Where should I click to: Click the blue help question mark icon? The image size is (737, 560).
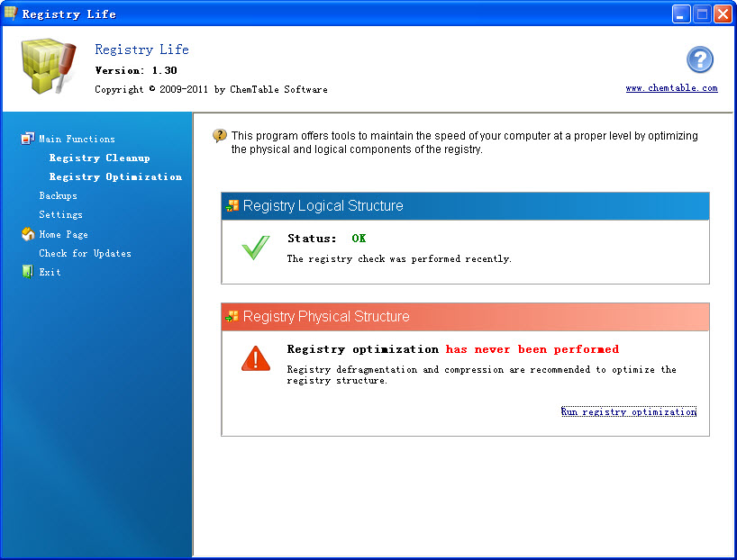(x=699, y=60)
